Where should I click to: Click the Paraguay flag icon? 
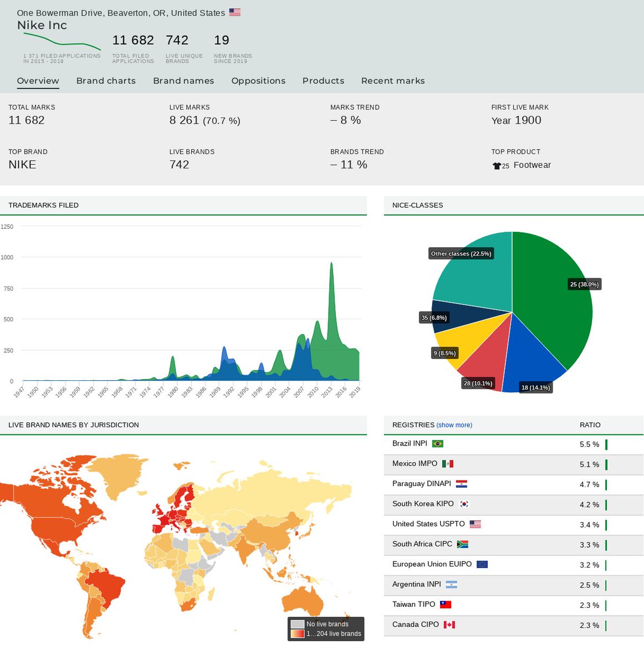[x=462, y=484]
